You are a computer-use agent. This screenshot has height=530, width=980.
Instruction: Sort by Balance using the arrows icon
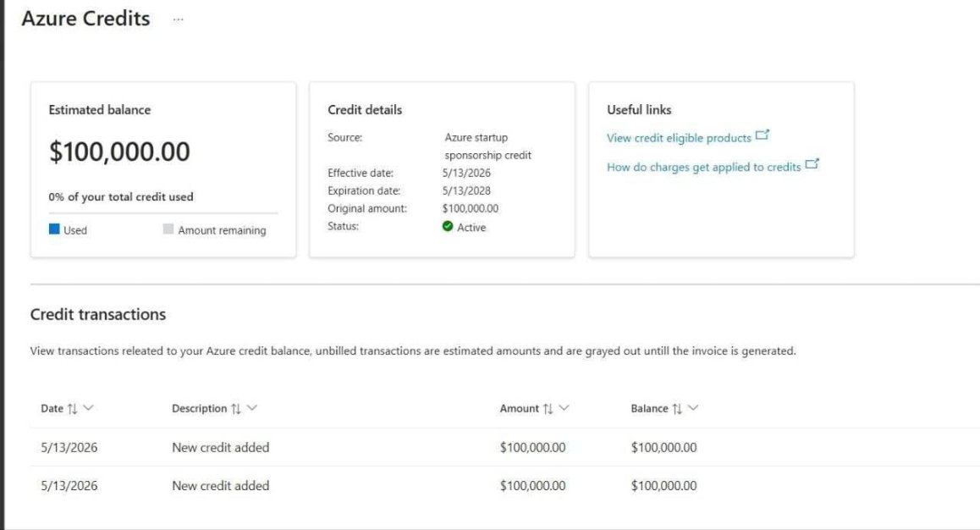coord(677,409)
